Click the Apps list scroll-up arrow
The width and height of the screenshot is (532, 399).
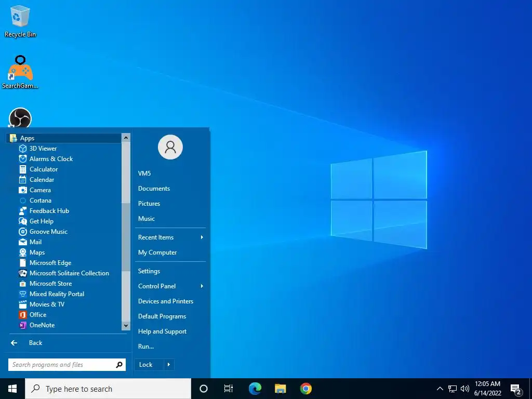coord(126,138)
